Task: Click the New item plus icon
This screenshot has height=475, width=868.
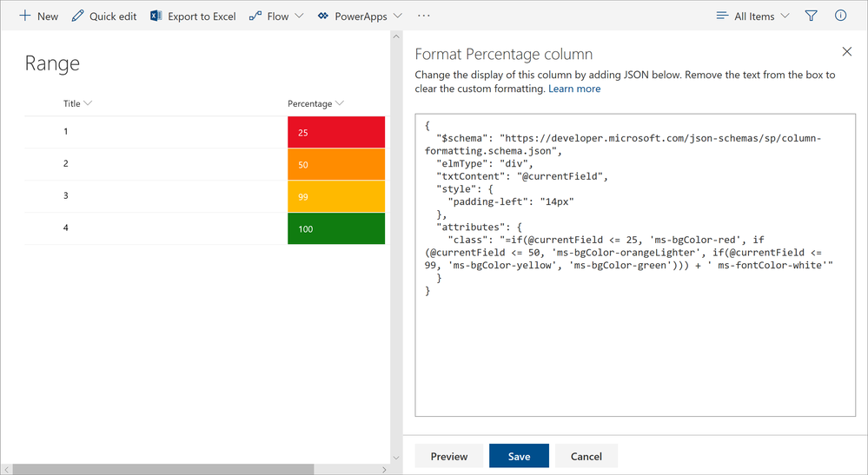Action: tap(25, 16)
